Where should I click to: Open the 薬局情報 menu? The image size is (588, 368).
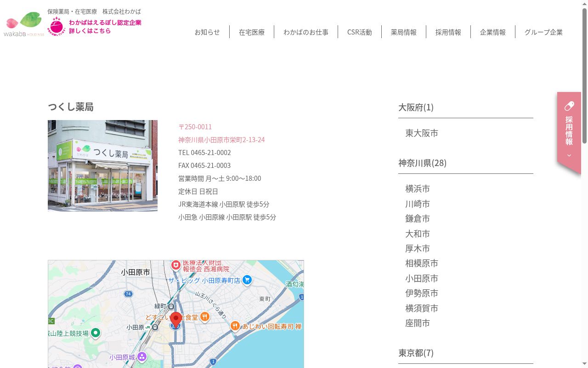(404, 32)
